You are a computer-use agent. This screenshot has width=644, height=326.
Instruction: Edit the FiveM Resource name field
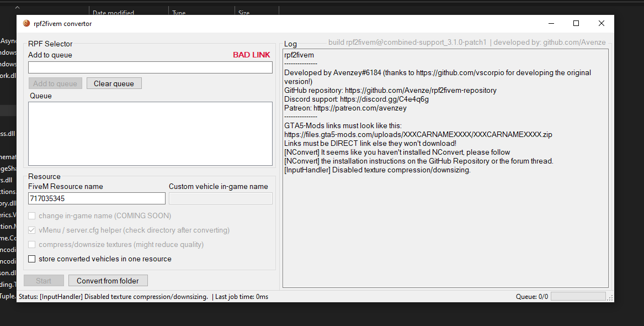(97, 198)
